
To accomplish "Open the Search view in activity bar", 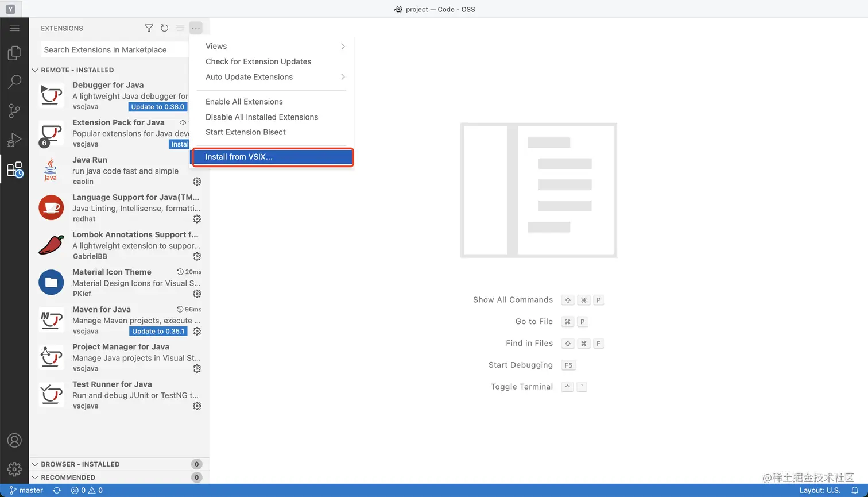I will click(x=14, y=82).
